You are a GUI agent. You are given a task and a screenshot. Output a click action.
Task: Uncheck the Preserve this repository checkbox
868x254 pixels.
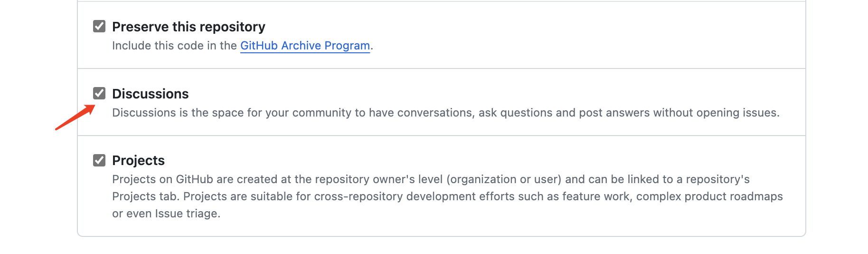(99, 26)
